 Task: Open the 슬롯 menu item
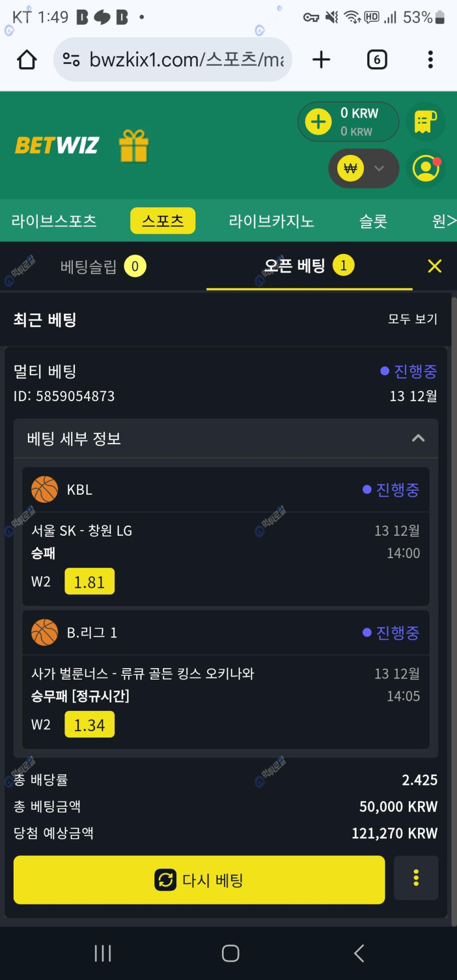pyautogui.click(x=373, y=221)
